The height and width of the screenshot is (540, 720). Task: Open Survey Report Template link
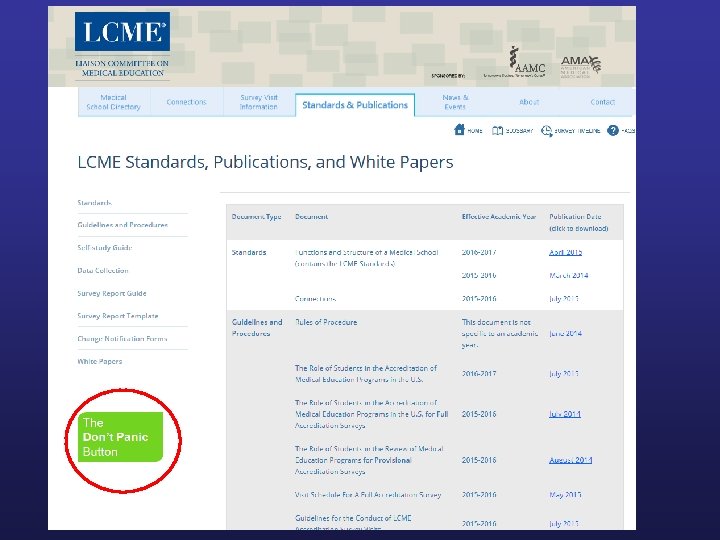click(x=118, y=316)
